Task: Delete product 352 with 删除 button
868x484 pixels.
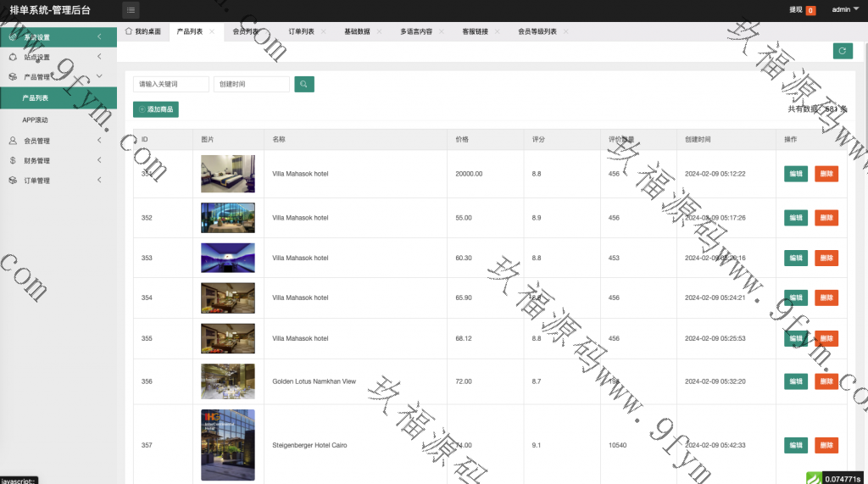Action: [826, 218]
